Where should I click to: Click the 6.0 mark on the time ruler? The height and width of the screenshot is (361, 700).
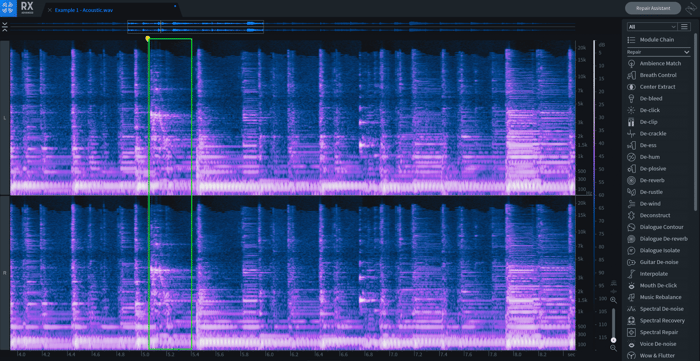coord(269,355)
